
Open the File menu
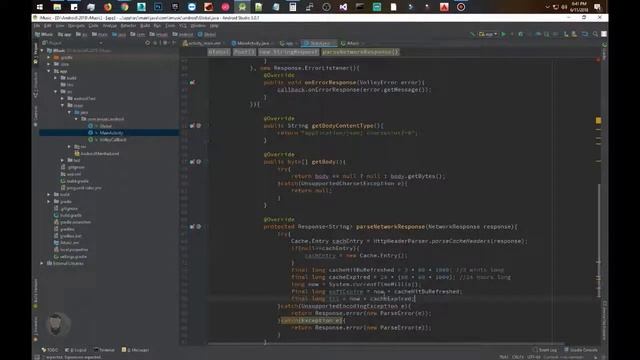37,26
